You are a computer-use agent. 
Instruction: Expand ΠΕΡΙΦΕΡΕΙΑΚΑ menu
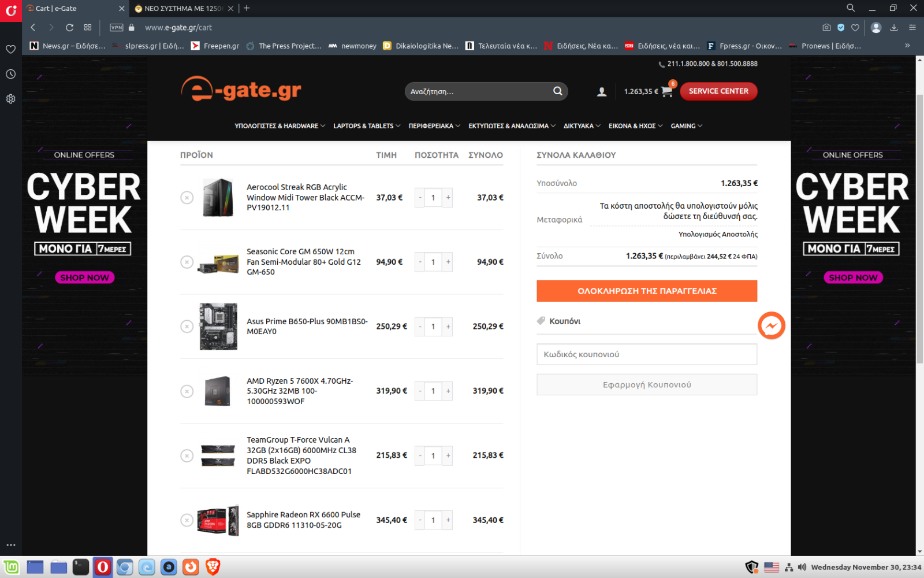pos(434,126)
